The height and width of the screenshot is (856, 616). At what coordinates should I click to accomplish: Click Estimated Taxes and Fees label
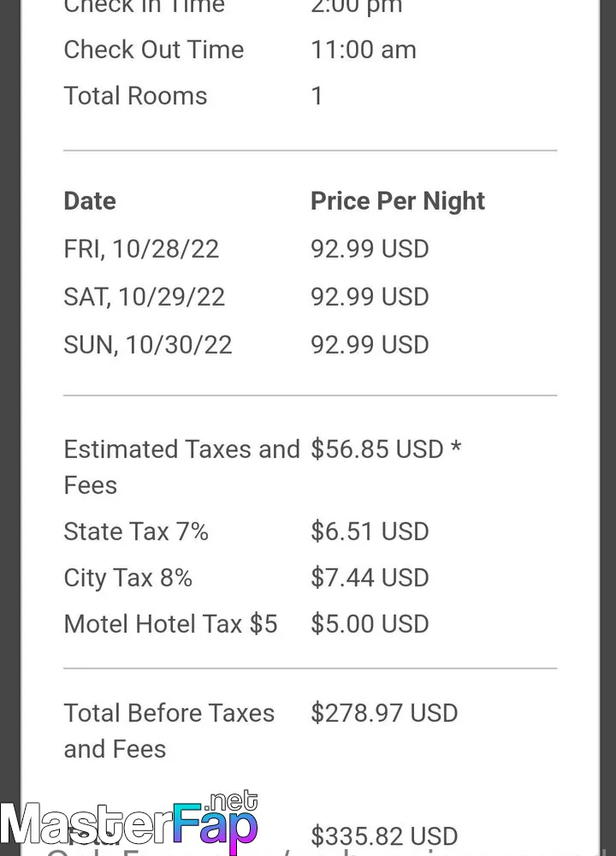click(181, 467)
